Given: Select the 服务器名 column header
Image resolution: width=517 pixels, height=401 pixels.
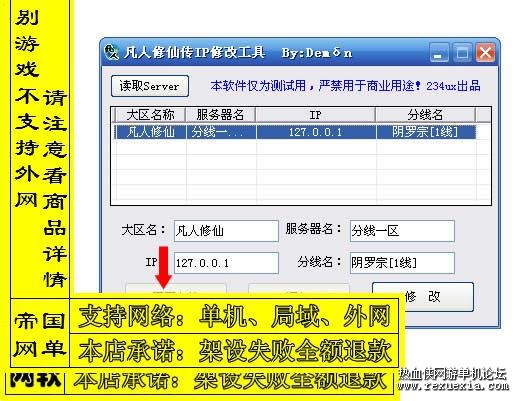Looking at the screenshot, I should [220, 115].
